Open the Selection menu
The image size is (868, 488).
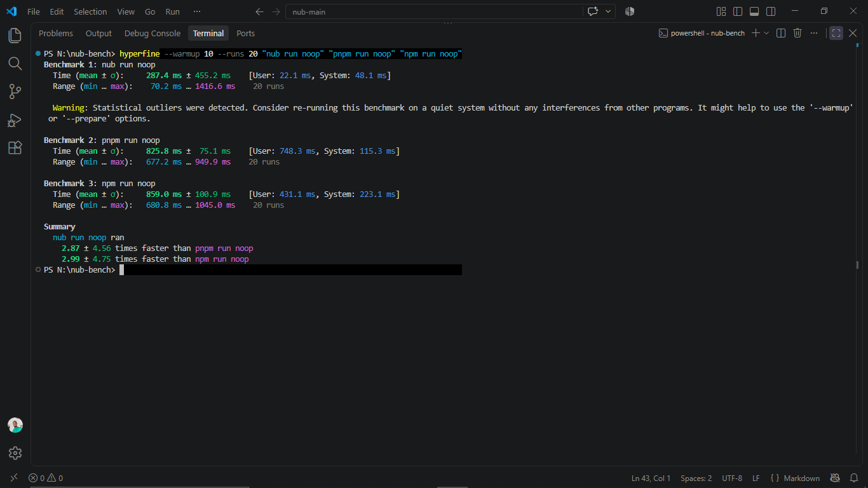90,11
